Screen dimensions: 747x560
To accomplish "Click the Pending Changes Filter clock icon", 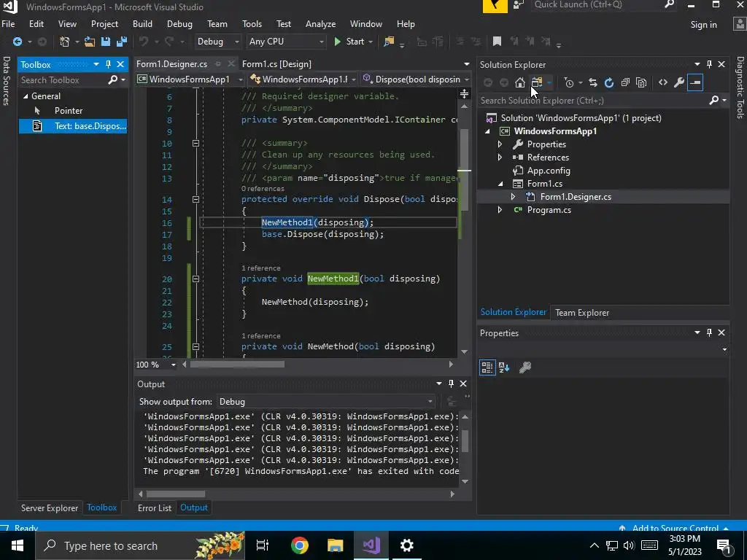I will (x=569, y=82).
